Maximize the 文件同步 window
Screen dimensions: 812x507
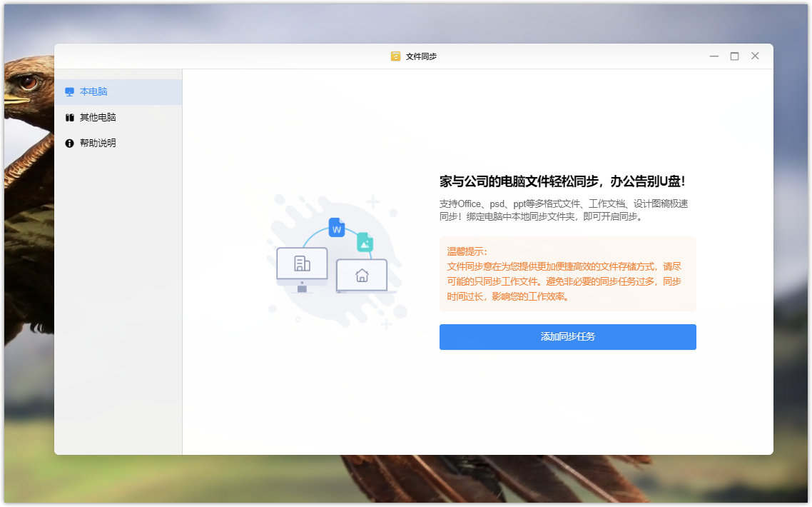pos(734,56)
